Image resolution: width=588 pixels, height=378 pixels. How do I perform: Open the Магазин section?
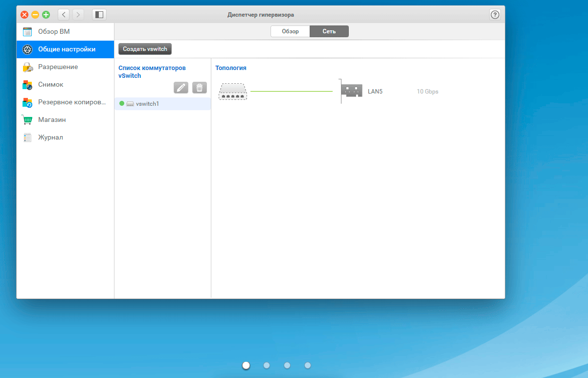point(65,120)
